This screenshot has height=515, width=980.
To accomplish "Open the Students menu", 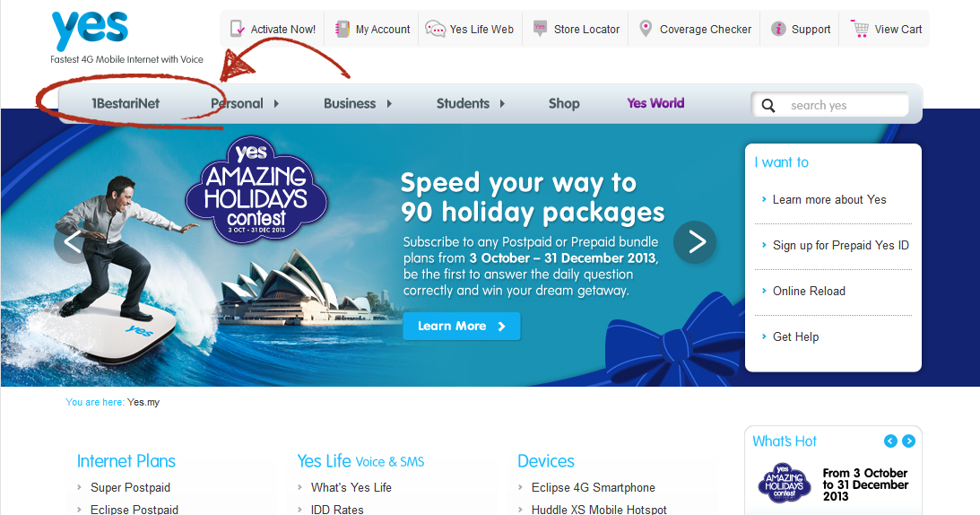I will coord(463,103).
